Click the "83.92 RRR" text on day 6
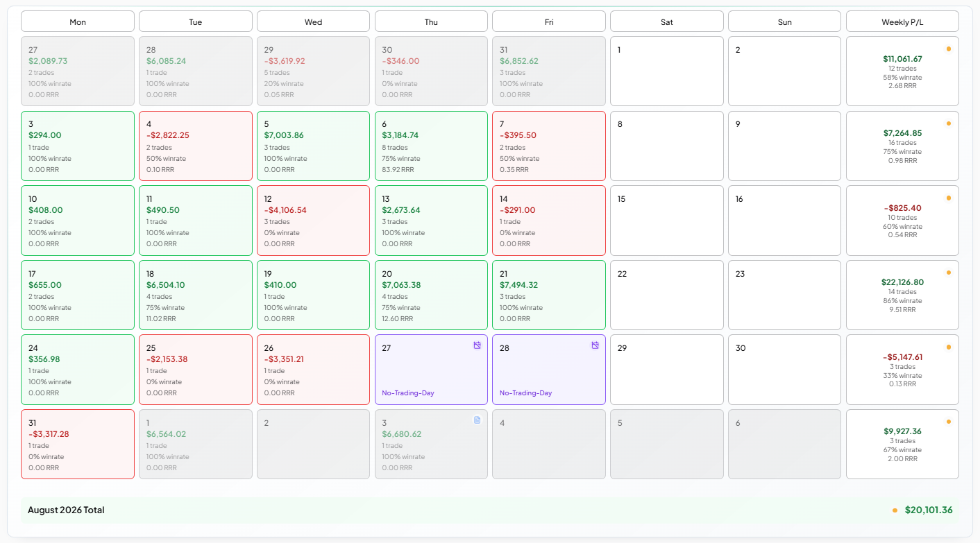 coord(398,169)
